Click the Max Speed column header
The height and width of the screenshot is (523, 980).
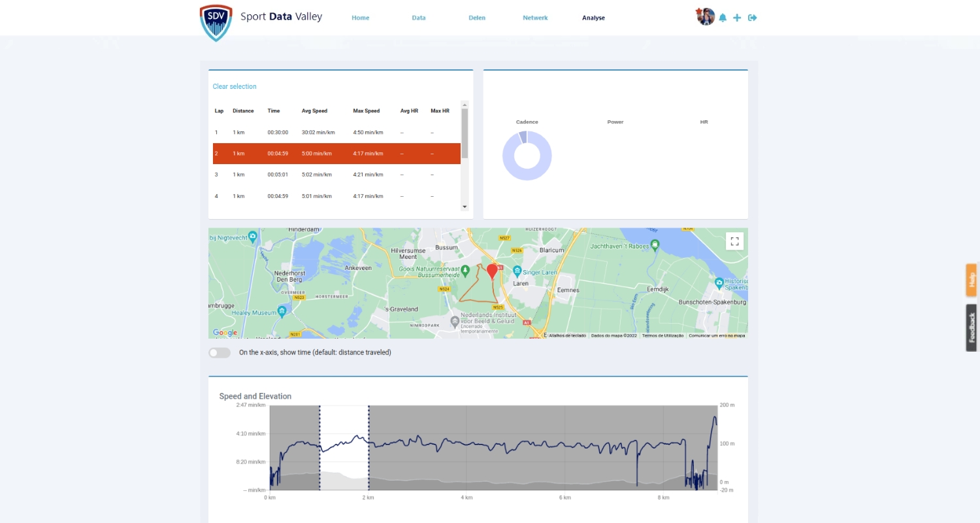(x=367, y=111)
